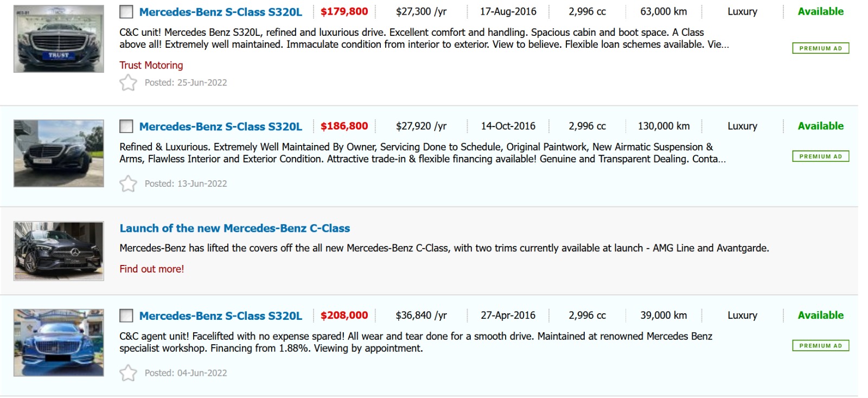Image resolution: width=868 pixels, height=398 pixels.
Task: Star the listing posted 04-Jun-2022
Action: (128, 373)
